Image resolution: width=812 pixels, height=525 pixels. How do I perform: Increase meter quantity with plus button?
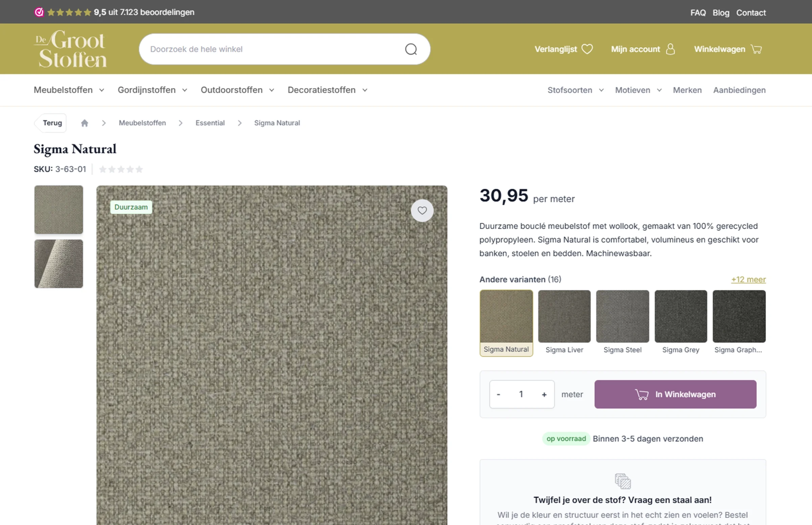(544, 394)
